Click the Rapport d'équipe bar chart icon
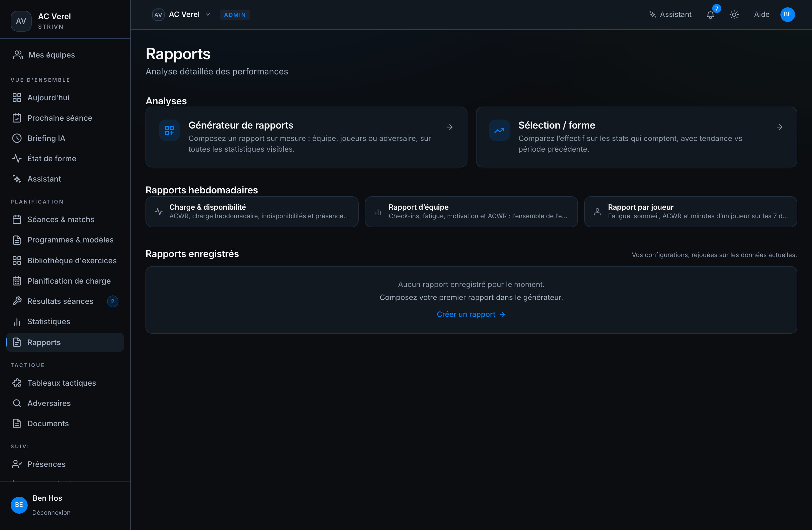The height and width of the screenshot is (530, 812). pyautogui.click(x=378, y=211)
